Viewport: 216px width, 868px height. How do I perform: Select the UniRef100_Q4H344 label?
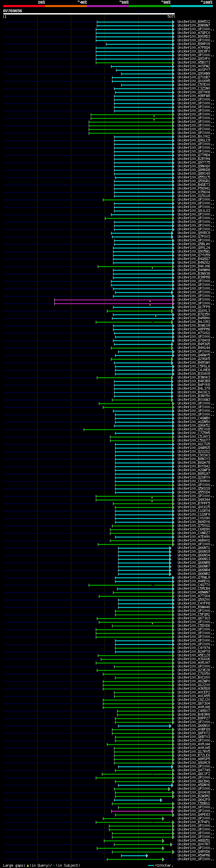[194, 500]
